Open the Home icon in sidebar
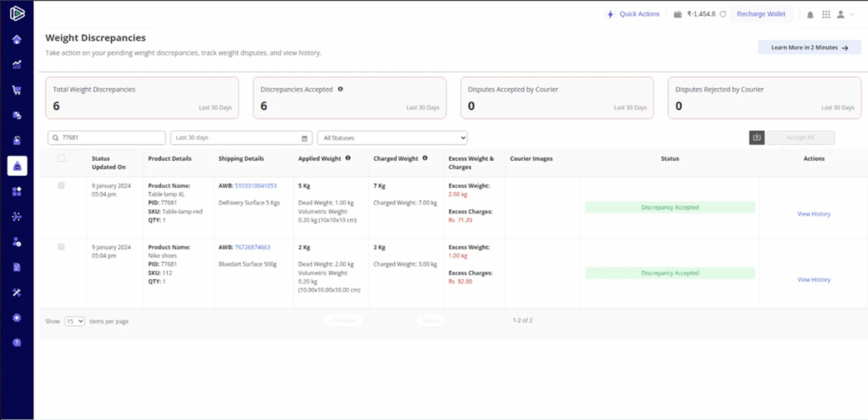The image size is (868, 420). point(17,39)
